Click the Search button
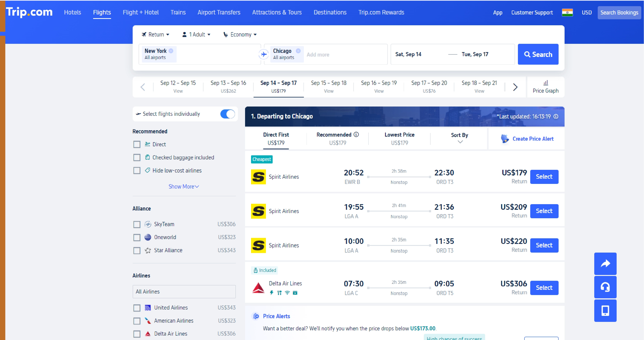The height and width of the screenshot is (340, 644). pyautogui.click(x=538, y=54)
